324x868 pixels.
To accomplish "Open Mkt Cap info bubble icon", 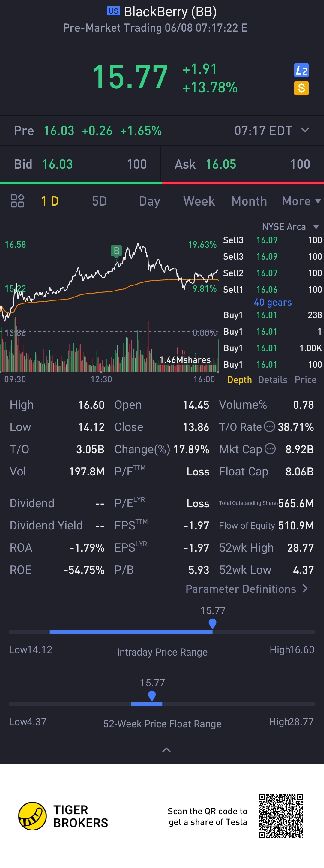I will pyautogui.click(x=270, y=449).
